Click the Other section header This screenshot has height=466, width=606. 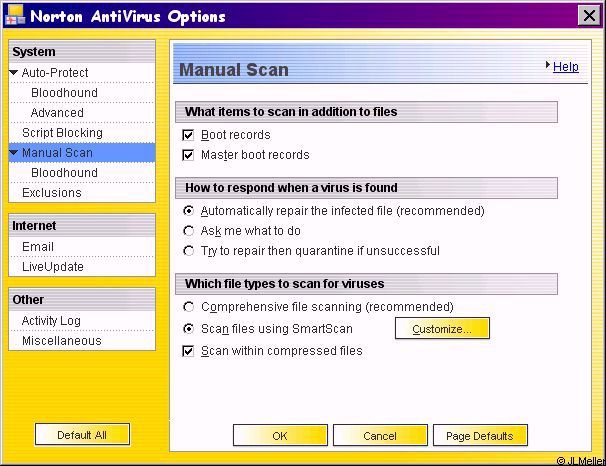[82, 300]
